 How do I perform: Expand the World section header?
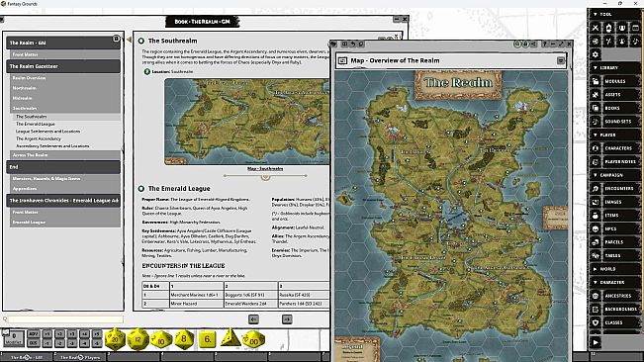(x=615, y=269)
